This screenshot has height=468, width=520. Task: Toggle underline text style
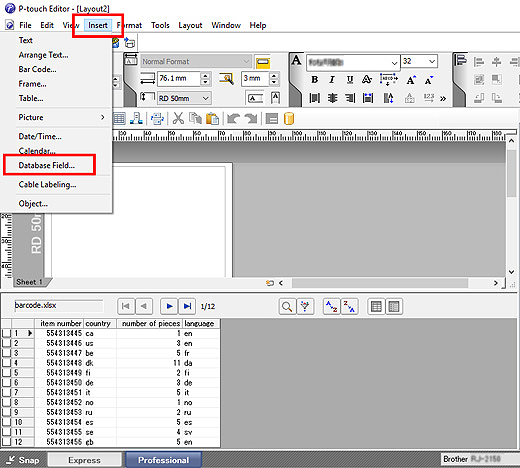[350, 80]
